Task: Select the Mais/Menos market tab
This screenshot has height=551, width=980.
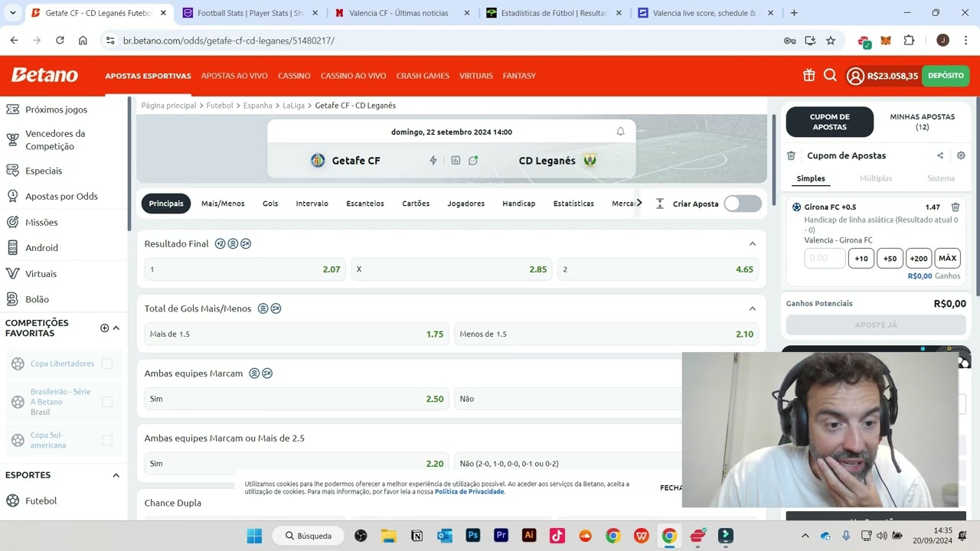Action: [x=223, y=204]
